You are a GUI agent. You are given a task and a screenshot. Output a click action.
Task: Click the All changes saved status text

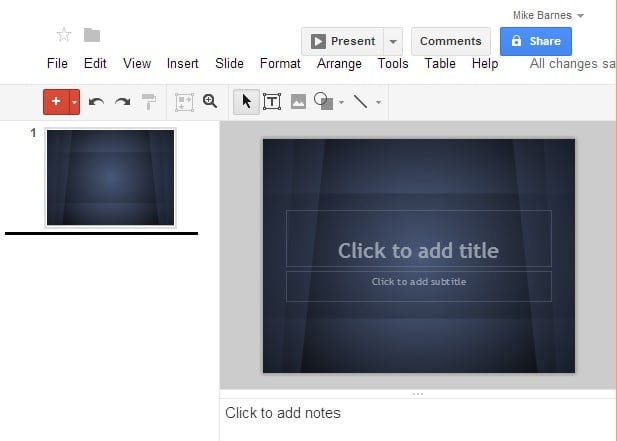572,63
